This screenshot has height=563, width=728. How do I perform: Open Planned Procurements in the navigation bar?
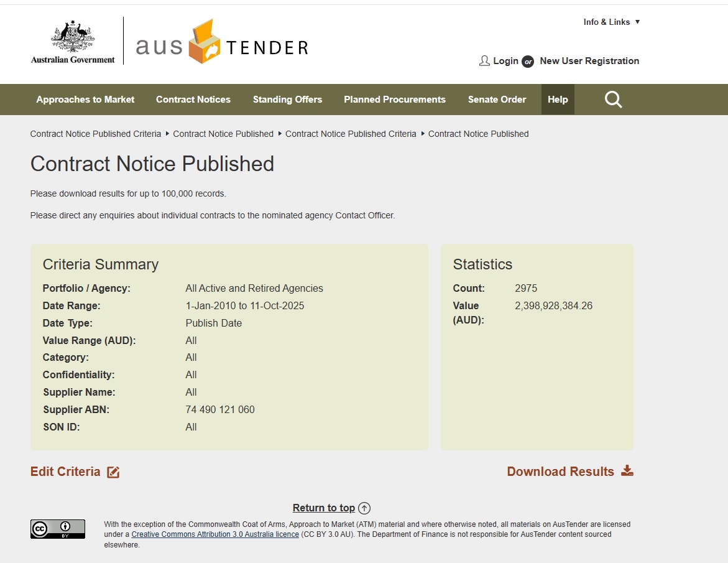[394, 100]
